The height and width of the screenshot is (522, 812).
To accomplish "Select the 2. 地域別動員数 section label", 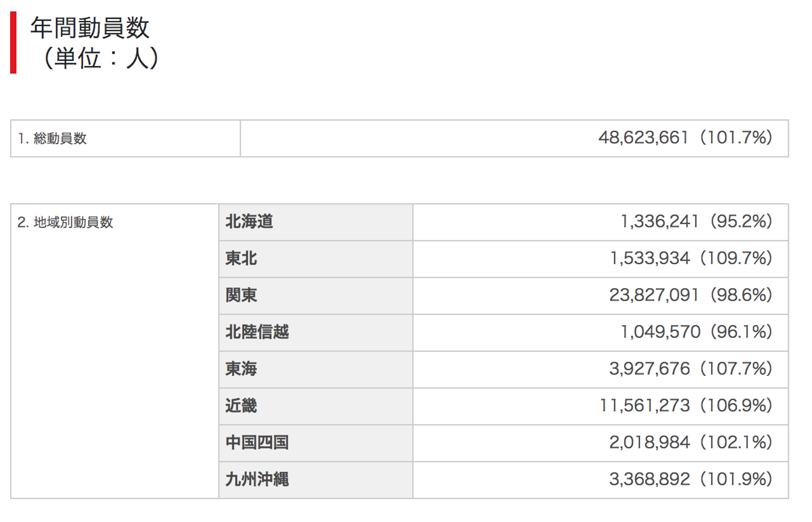I will point(65,222).
